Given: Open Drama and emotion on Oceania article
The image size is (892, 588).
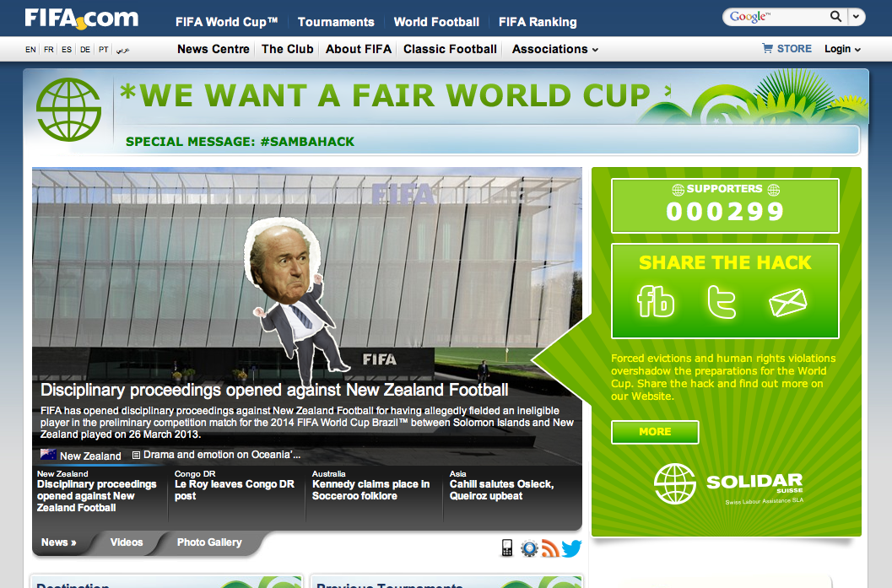Looking at the screenshot, I should pyautogui.click(x=222, y=455).
